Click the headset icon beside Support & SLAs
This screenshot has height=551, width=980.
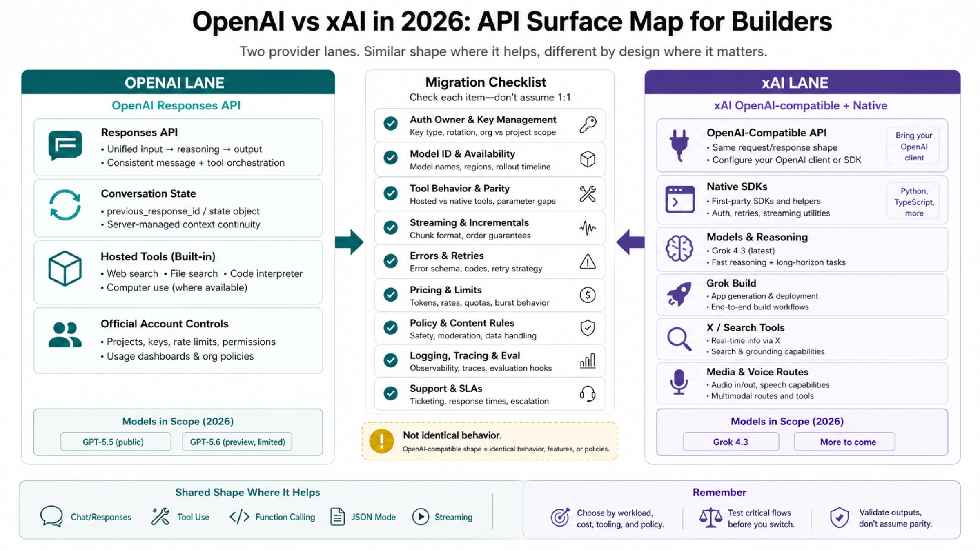[588, 394]
